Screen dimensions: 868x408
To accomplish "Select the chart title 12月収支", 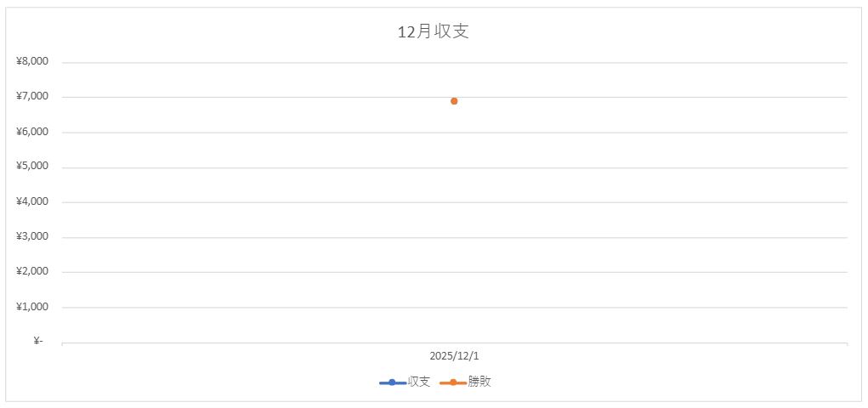I will (434, 32).
